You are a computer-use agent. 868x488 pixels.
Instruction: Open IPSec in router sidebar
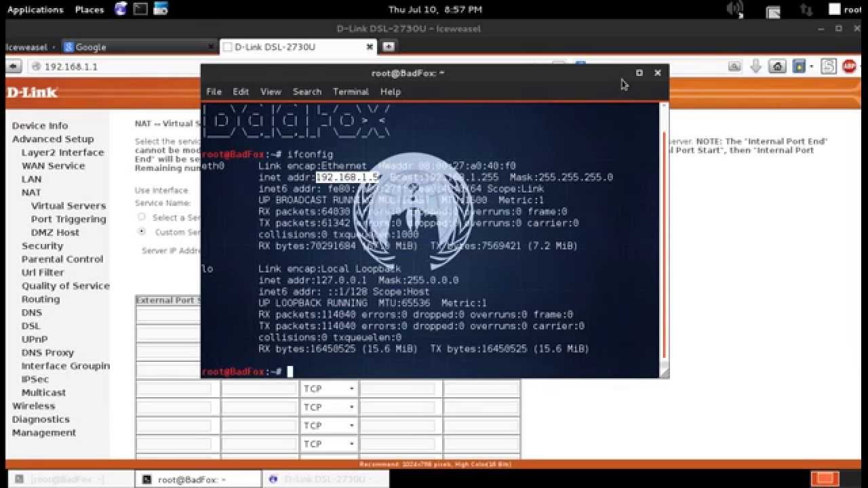coord(35,379)
